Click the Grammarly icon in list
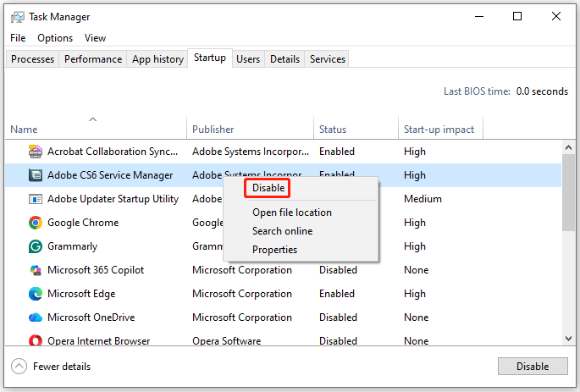Viewport: 580px width, 392px height. [x=36, y=246]
